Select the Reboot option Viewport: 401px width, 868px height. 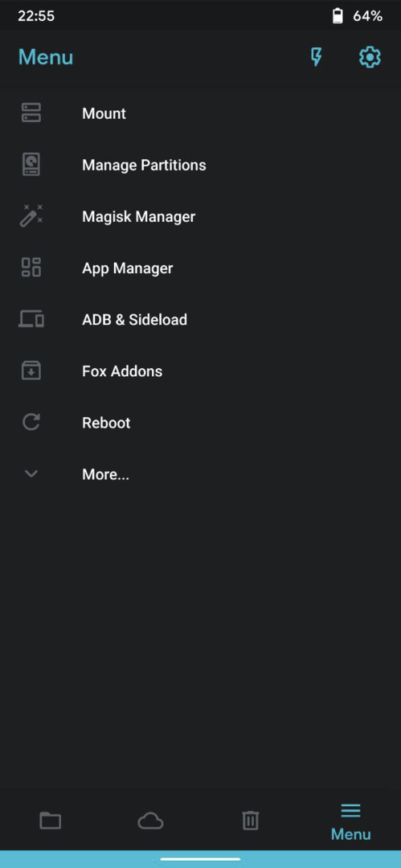click(201, 423)
